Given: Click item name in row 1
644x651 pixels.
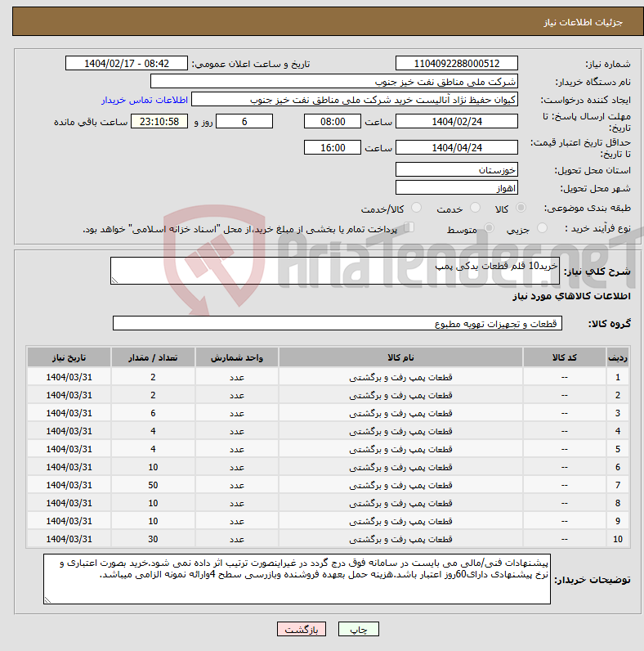Looking at the screenshot, I should [x=400, y=377].
